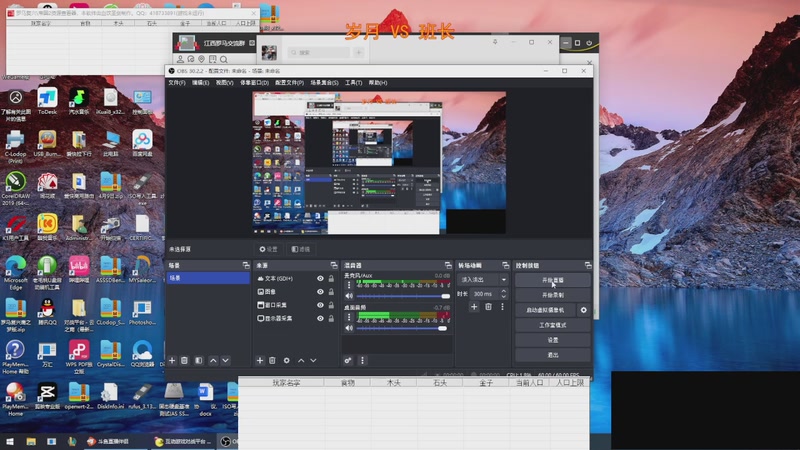Open 设置 button in Controls panel
The height and width of the screenshot is (450, 800).
coord(553,340)
